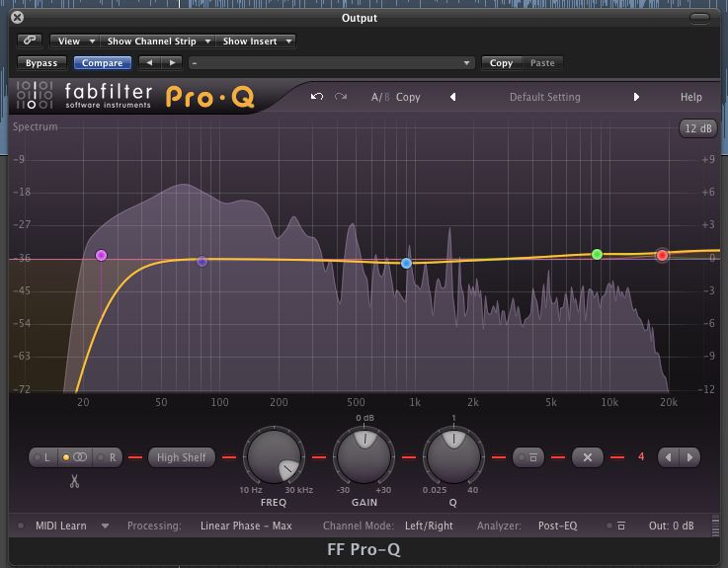This screenshot has height=568, width=728.
Task: Click Paste in Logic header
Action: pos(542,62)
